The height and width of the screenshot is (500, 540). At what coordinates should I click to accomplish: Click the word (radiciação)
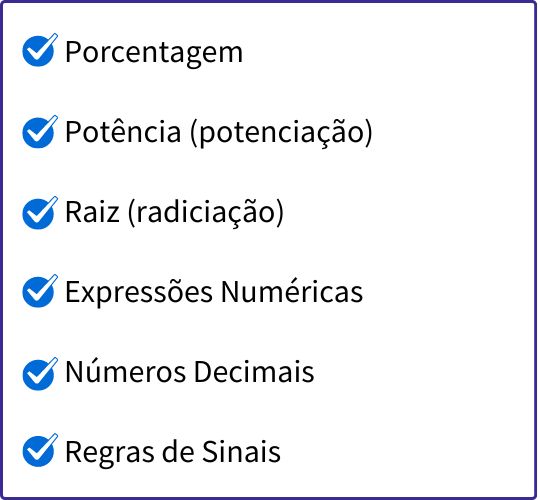[x=206, y=213]
